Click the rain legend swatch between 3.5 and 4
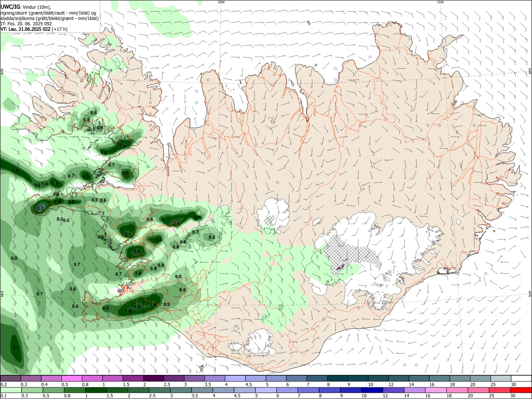The width and height of the screenshot is (532, 399). point(201,390)
